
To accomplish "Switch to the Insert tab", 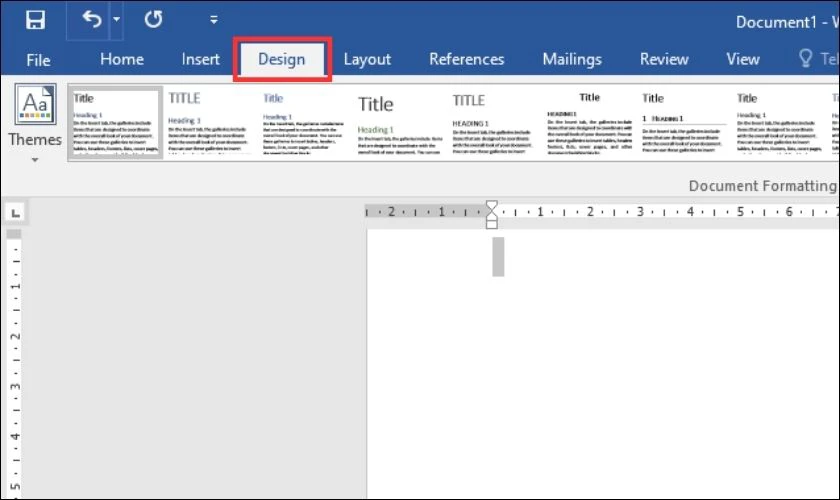I will tap(200, 59).
